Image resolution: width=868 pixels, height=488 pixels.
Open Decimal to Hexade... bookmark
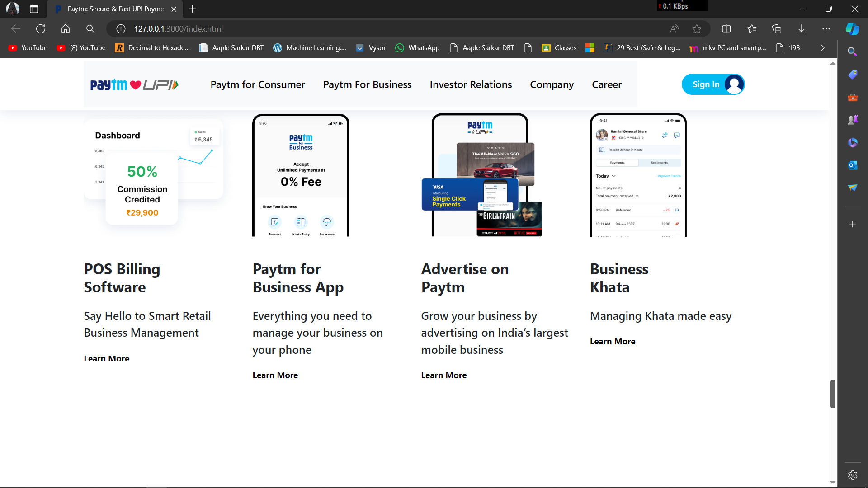[152, 48]
